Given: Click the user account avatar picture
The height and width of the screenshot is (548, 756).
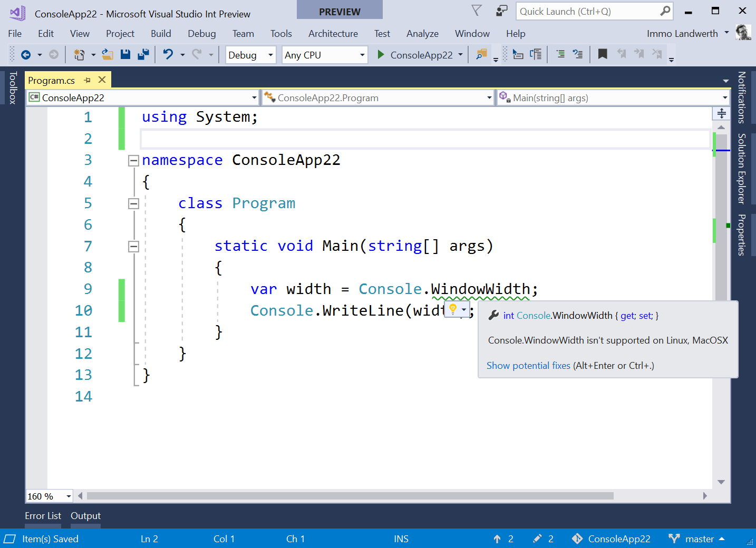Looking at the screenshot, I should click(743, 33).
